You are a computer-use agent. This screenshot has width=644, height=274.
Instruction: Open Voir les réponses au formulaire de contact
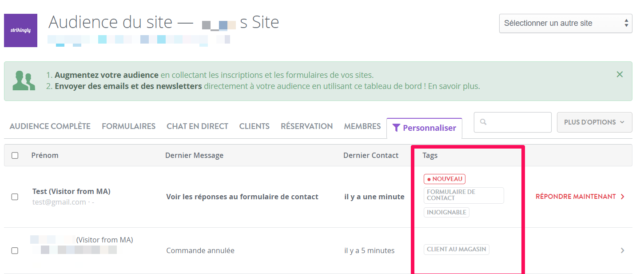point(242,197)
